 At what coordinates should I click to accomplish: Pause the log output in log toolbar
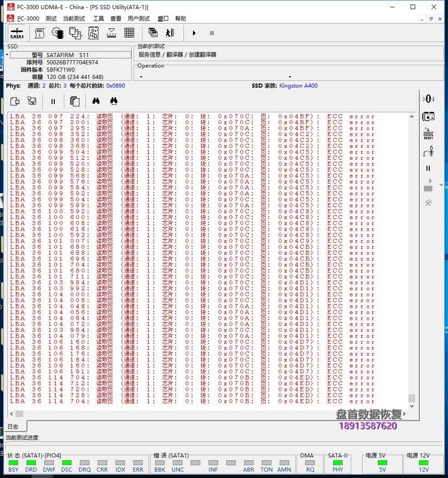pos(53,101)
